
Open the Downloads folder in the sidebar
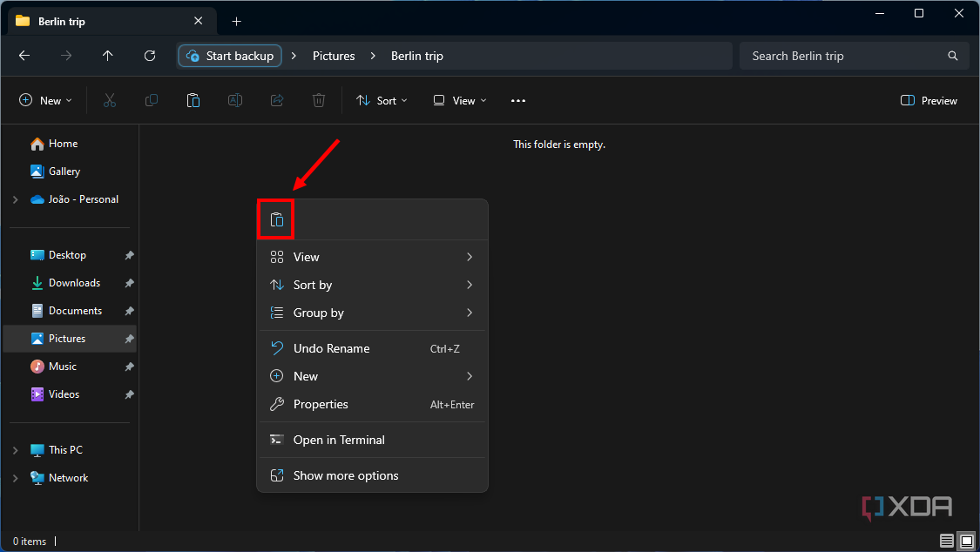coord(73,282)
